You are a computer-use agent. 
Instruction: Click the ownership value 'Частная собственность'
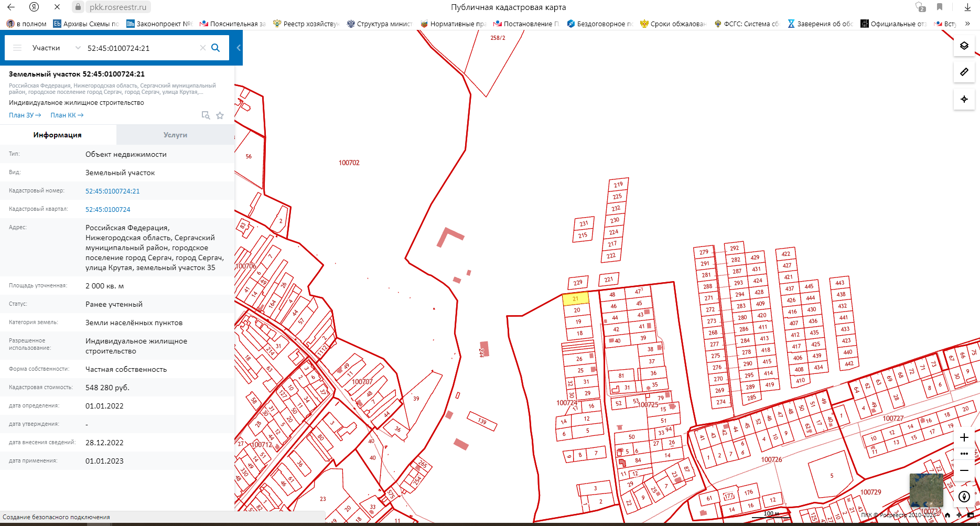126,369
